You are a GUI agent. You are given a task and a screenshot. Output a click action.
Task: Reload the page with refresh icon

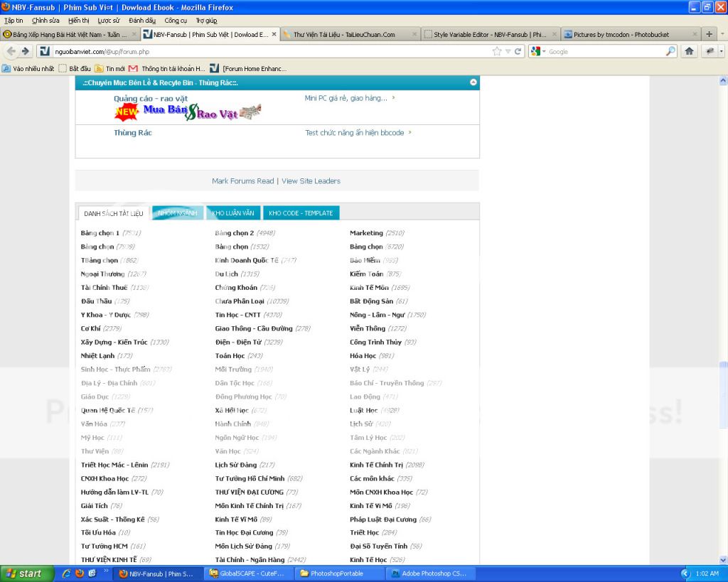point(519,51)
